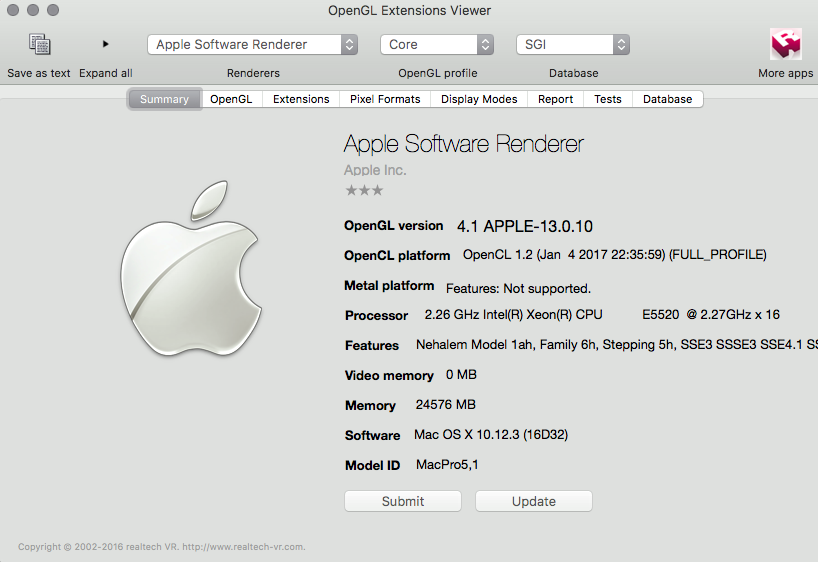
Task: Click the 2.26 GHz Intel Xeon processor value
Action: [602, 315]
